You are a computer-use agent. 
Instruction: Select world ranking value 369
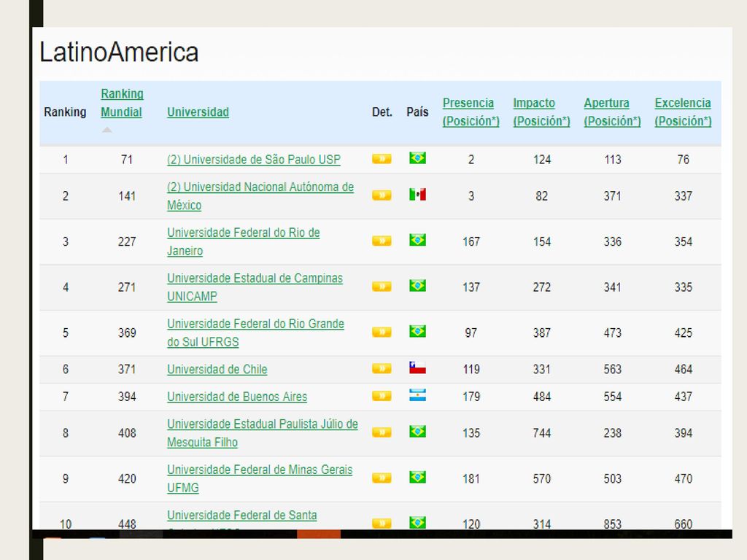(127, 332)
